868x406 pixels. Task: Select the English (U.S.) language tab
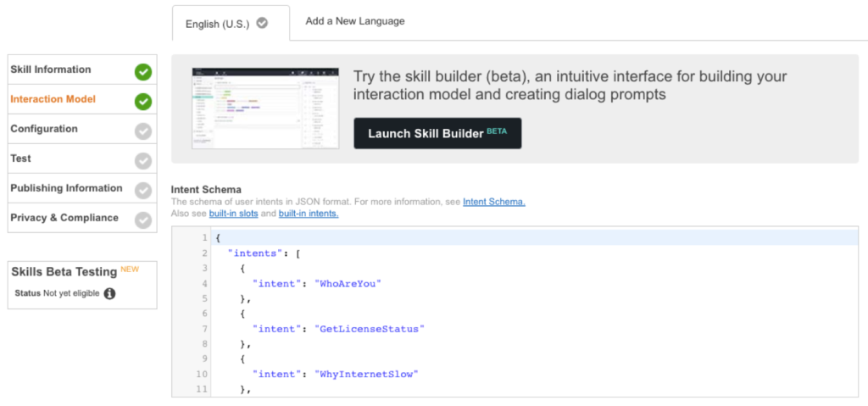pos(218,24)
